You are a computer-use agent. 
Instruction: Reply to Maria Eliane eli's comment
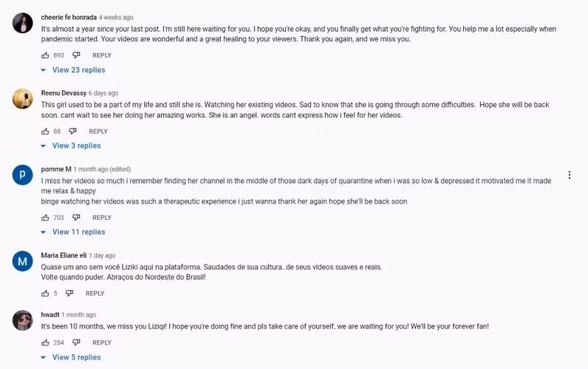(95, 293)
